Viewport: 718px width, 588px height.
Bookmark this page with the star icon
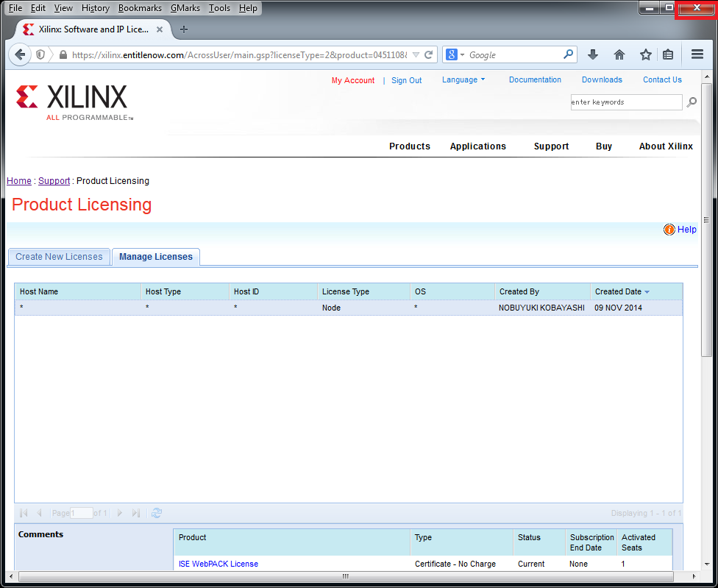point(645,54)
